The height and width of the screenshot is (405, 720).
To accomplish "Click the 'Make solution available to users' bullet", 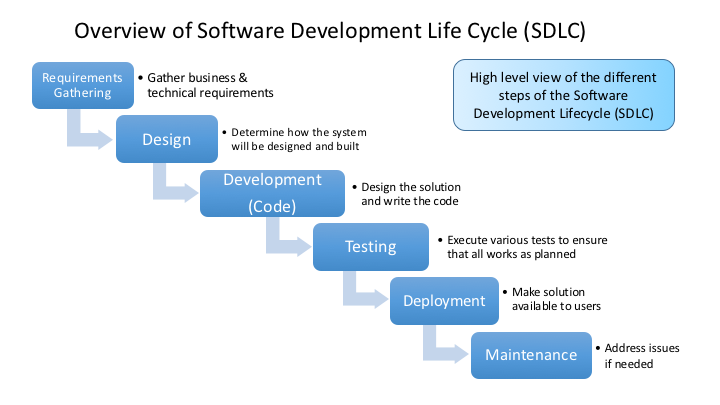I will pos(561,298).
